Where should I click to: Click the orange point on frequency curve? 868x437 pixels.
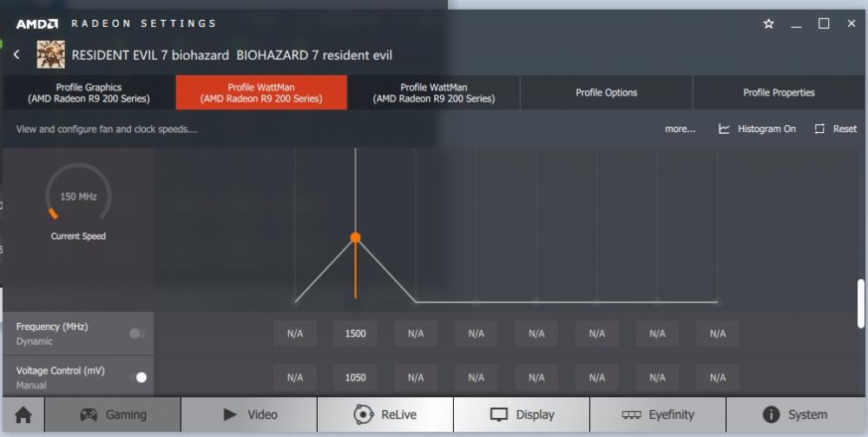click(x=355, y=237)
